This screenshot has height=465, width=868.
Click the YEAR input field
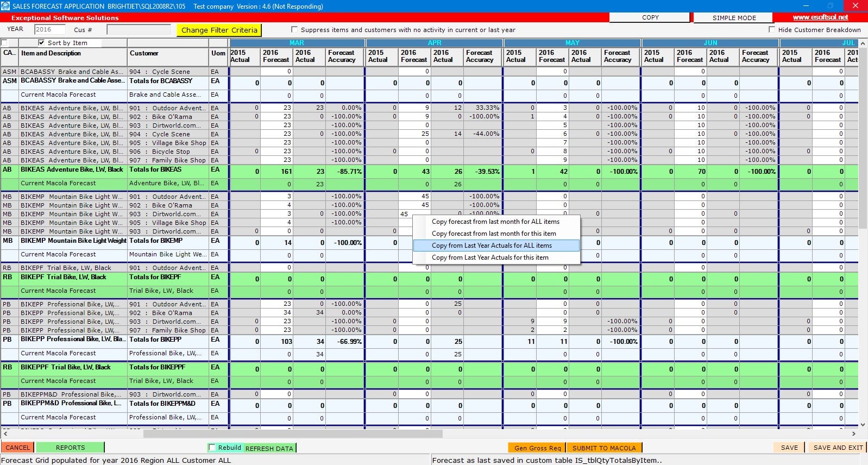[49, 29]
